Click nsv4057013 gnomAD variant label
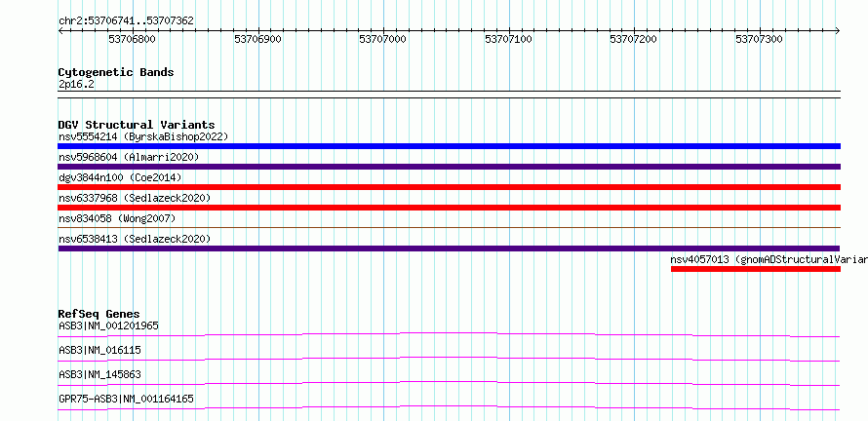The height and width of the screenshot is (421, 868). (769, 259)
